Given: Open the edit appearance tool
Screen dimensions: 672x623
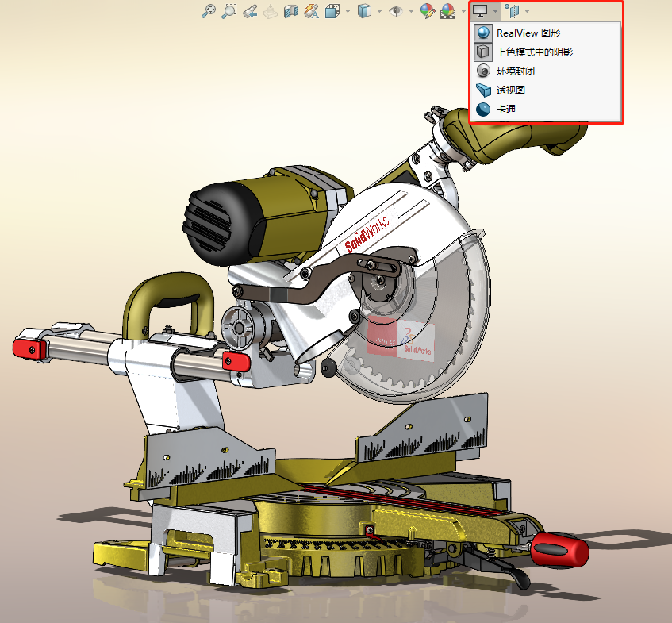Looking at the screenshot, I should [x=427, y=11].
